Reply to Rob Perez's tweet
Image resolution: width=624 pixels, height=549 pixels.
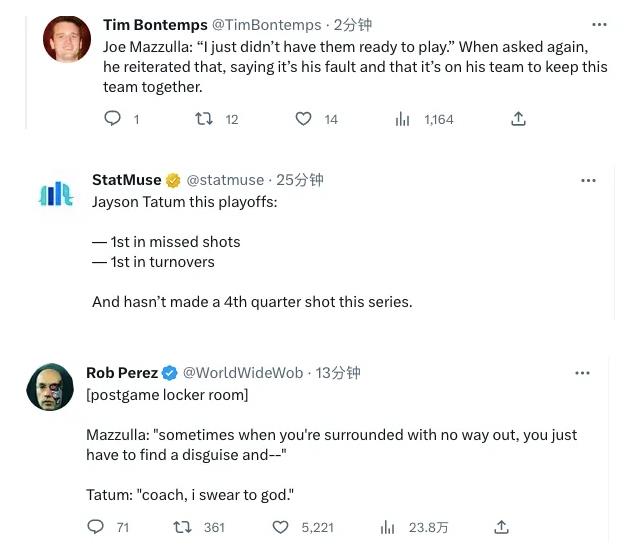(96, 527)
